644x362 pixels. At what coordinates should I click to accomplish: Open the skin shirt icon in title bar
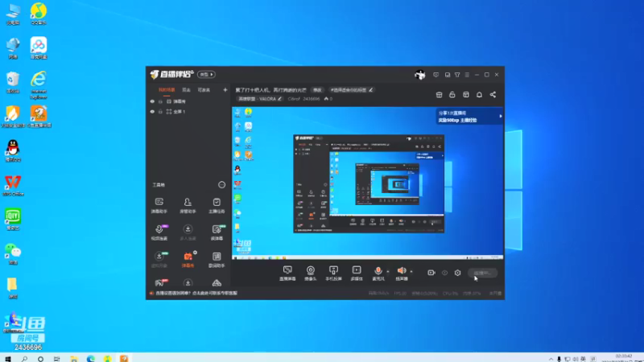(457, 75)
